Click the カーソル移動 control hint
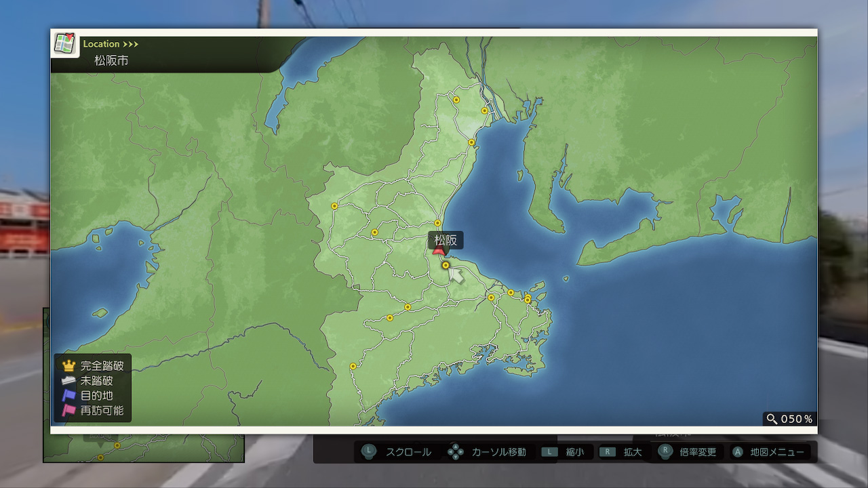 click(498, 452)
